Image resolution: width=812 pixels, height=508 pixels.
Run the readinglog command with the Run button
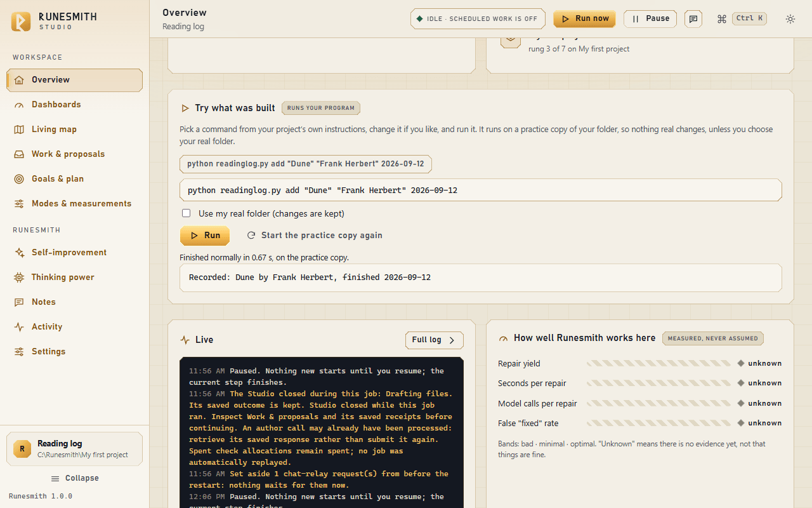(205, 236)
